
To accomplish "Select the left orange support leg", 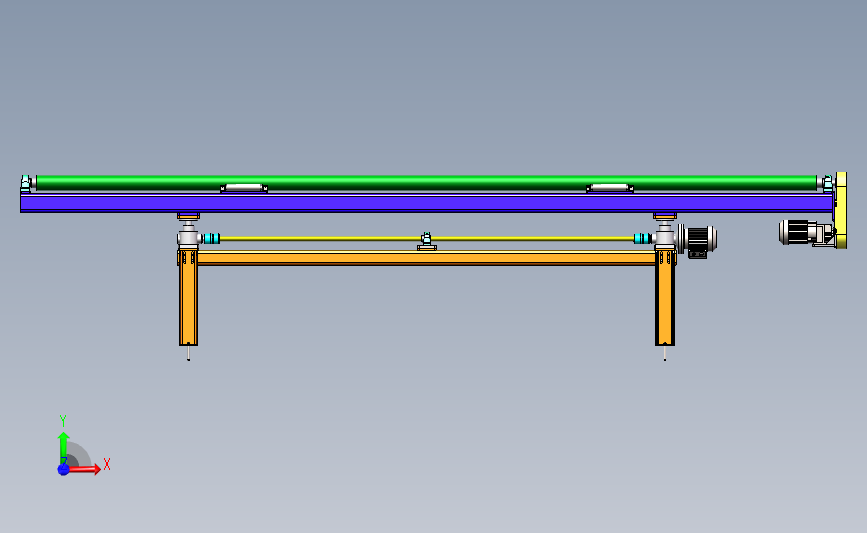I will tap(188, 297).
